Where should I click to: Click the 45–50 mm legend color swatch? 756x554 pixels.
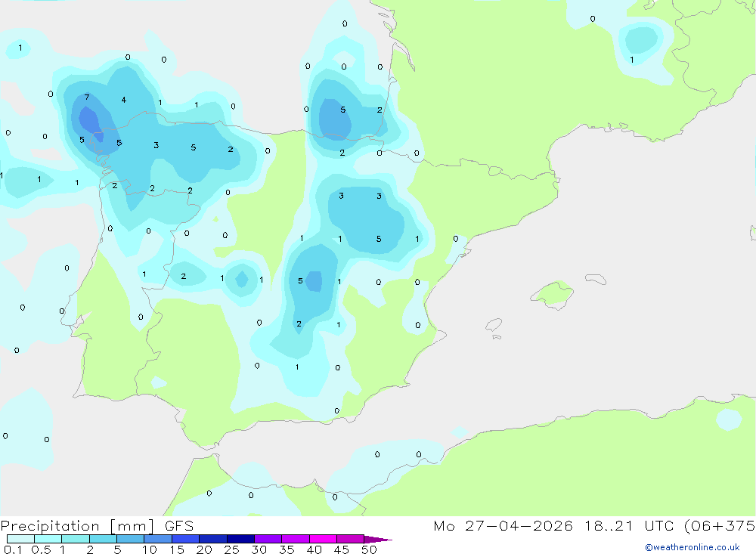click(351, 539)
